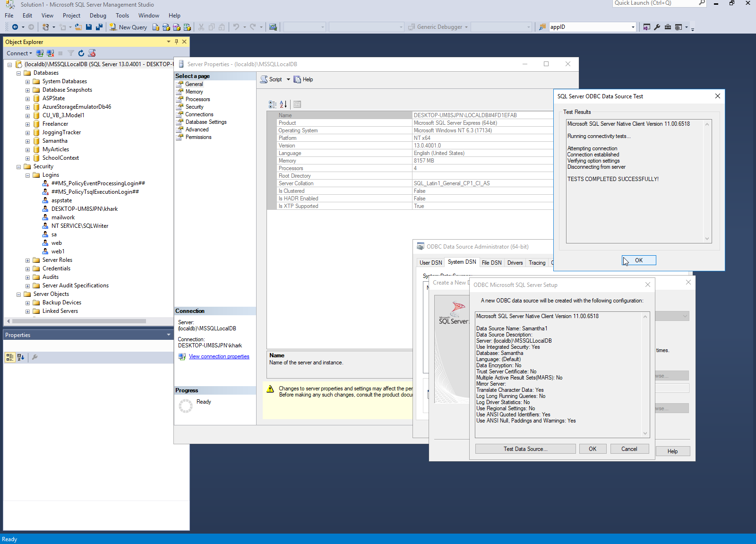This screenshot has height=544, width=756.
Task: Select the Database Settings page
Action: pyautogui.click(x=206, y=122)
